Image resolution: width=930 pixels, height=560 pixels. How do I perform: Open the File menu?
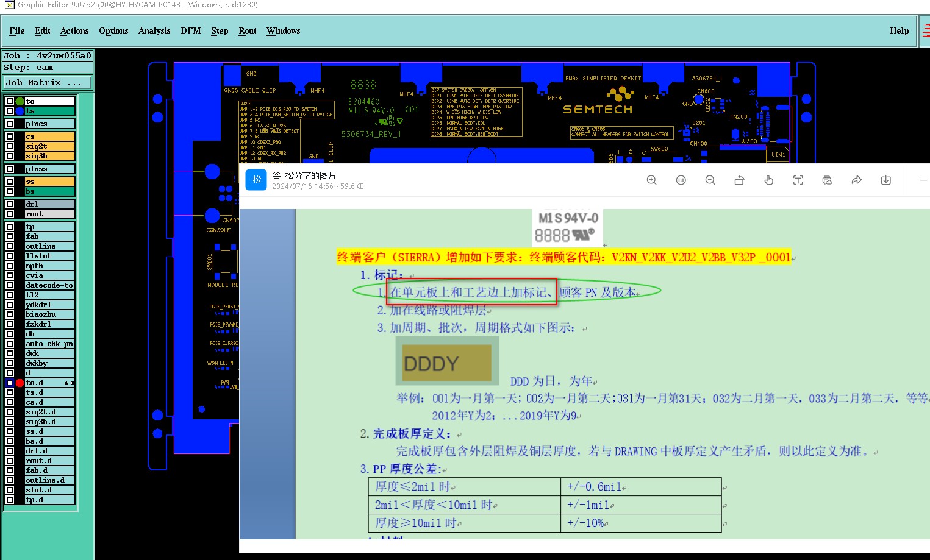pyautogui.click(x=17, y=30)
